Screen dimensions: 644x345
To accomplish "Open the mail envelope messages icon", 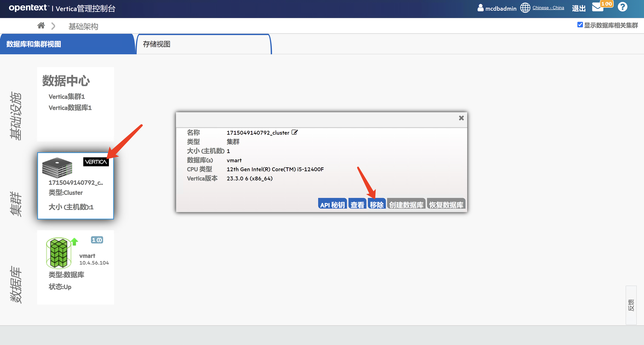I will coord(597,7).
